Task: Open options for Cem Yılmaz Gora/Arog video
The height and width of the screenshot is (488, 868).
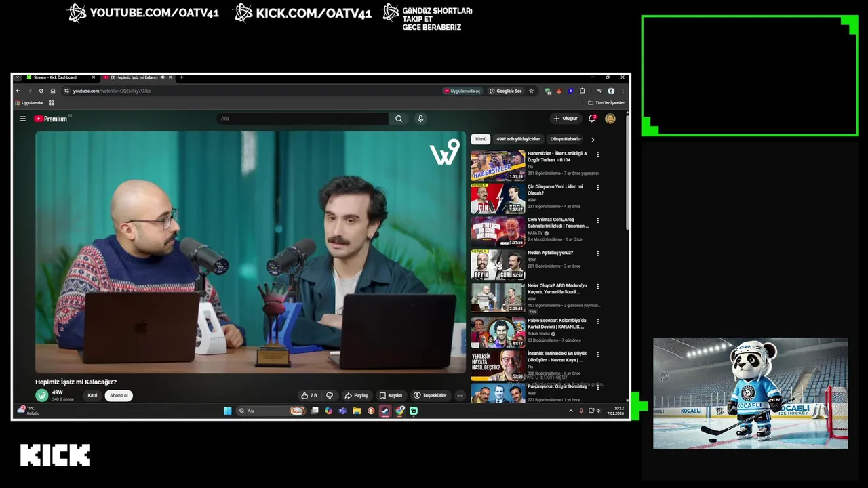Action: (x=597, y=220)
